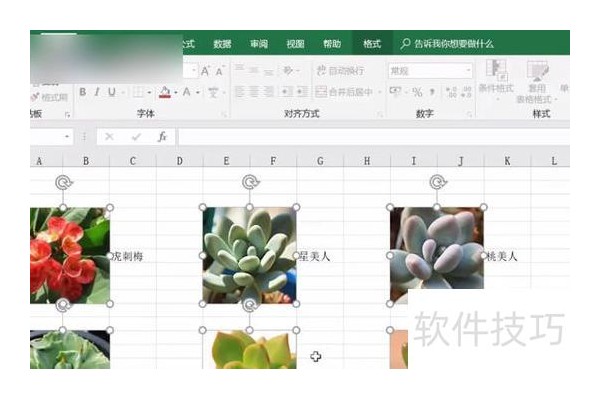Click the Decrease Indent icon

(x=286, y=92)
